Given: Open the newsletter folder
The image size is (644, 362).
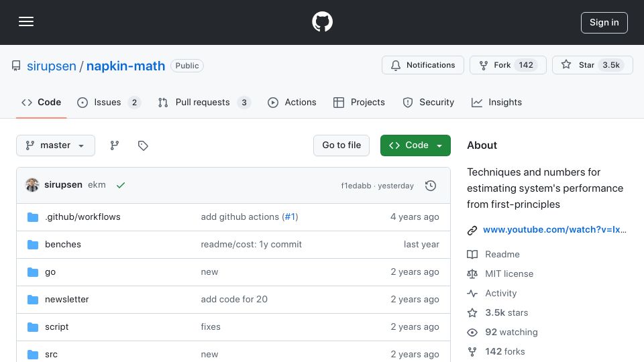Looking at the screenshot, I should pyautogui.click(x=66, y=299).
